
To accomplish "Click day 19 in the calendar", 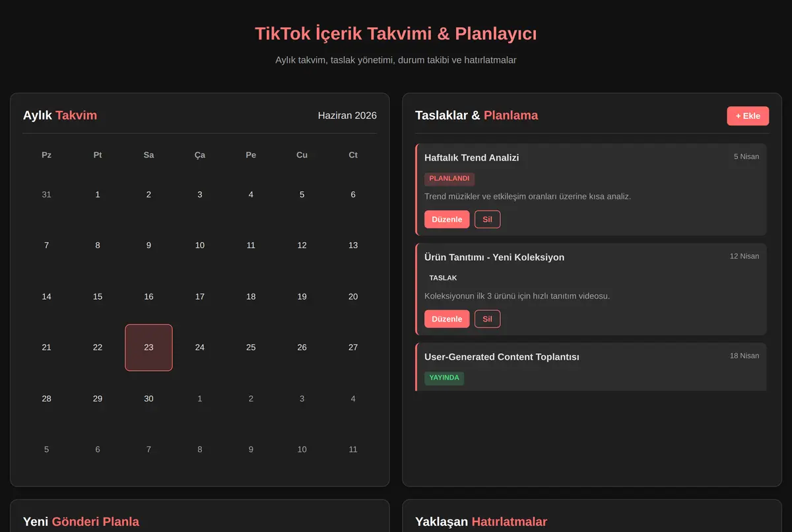I will pyautogui.click(x=302, y=296).
